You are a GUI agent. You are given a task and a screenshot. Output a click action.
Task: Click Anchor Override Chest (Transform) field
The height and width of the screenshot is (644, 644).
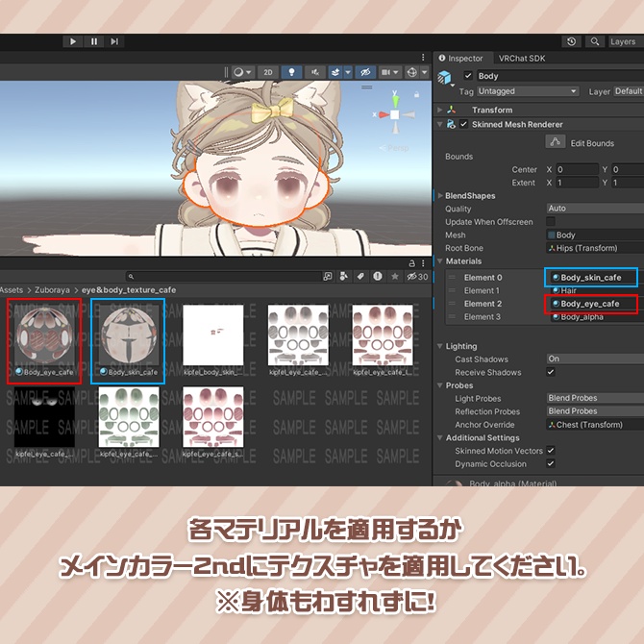click(595, 425)
